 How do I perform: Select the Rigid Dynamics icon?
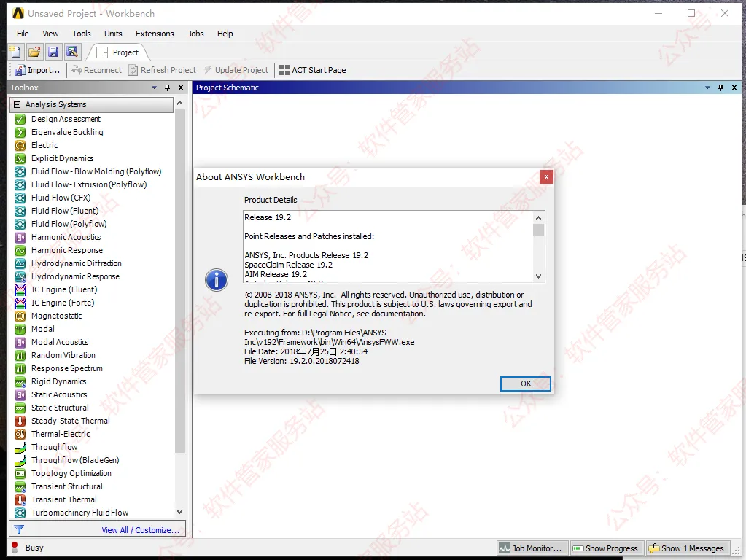[20, 381]
